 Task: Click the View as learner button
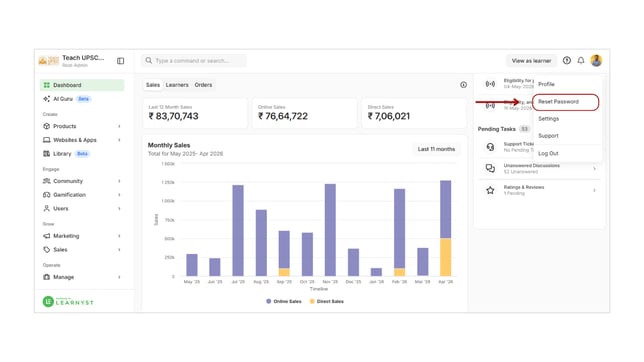click(531, 60)
